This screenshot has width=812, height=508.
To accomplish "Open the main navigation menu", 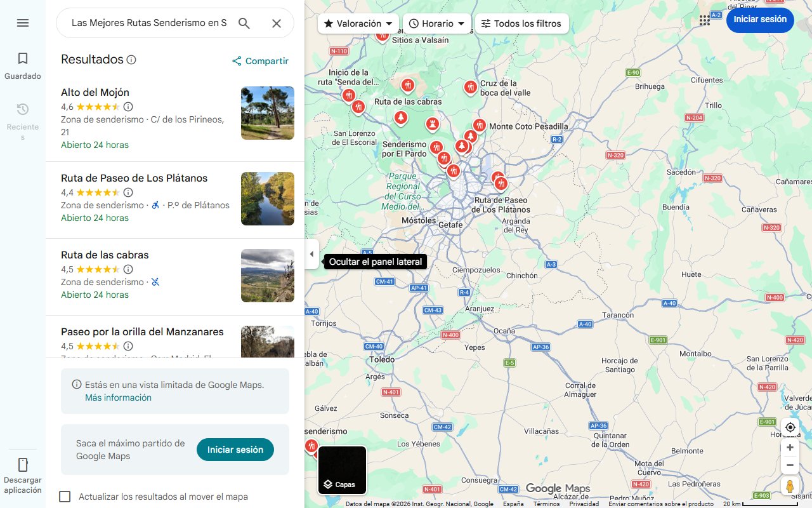I will (23, 23).
